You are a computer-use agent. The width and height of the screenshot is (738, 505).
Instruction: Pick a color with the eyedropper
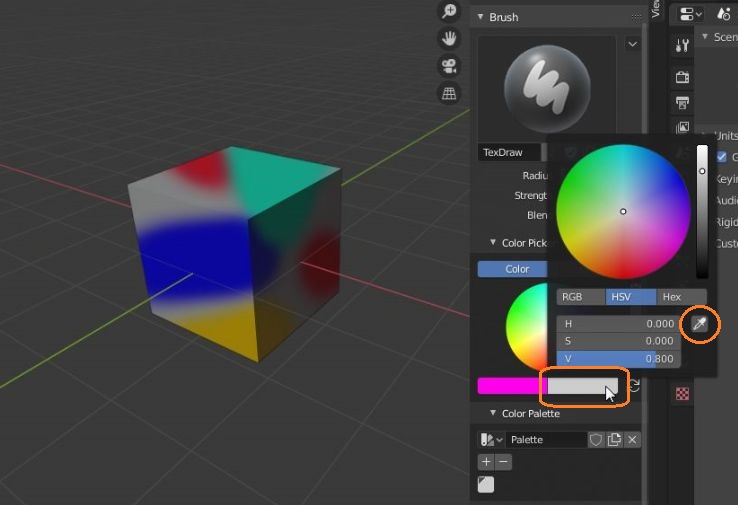698,324
